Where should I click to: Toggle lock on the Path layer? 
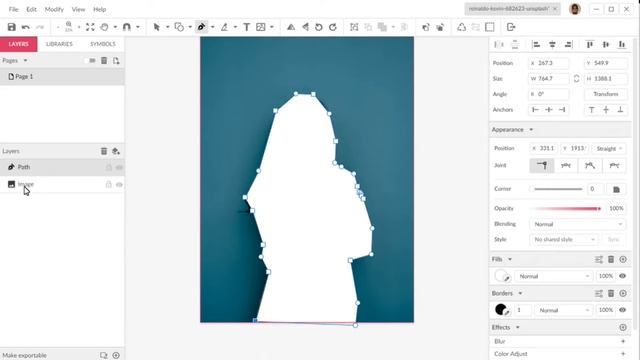[x=109, y=167]
